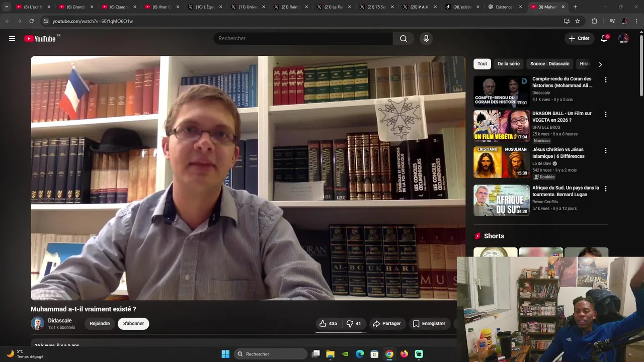Open options for Compte-rendu du Coran video

606,80
